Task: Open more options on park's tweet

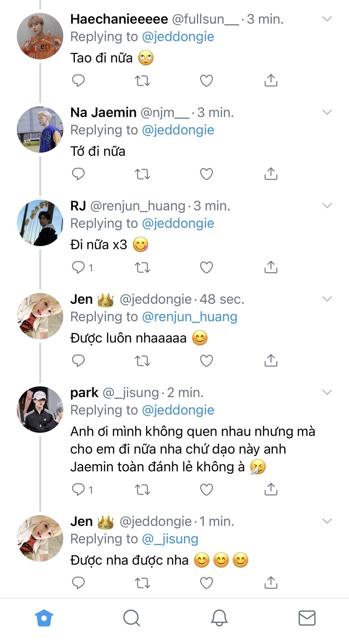Action: click(x=327, y=392)
